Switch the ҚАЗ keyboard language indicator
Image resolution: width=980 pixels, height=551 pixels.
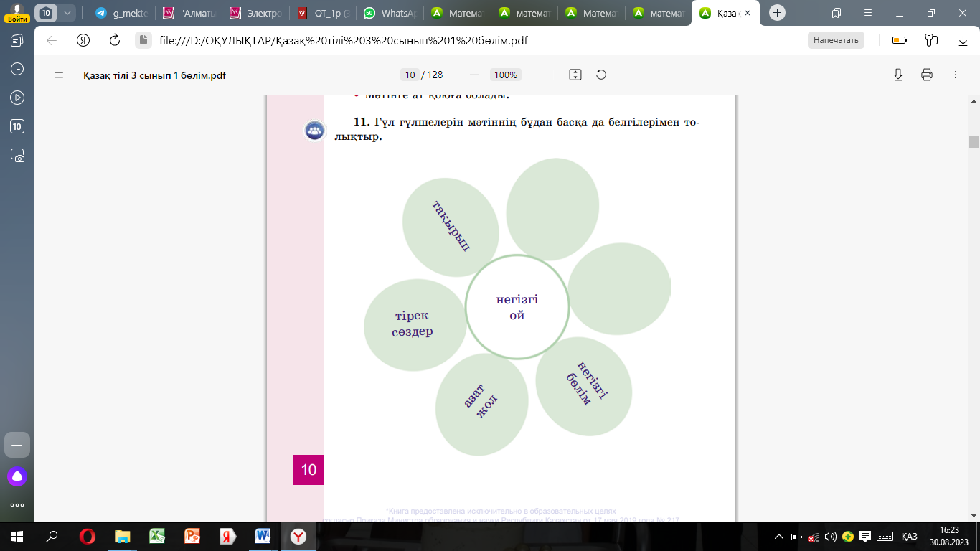coord(909,536)
